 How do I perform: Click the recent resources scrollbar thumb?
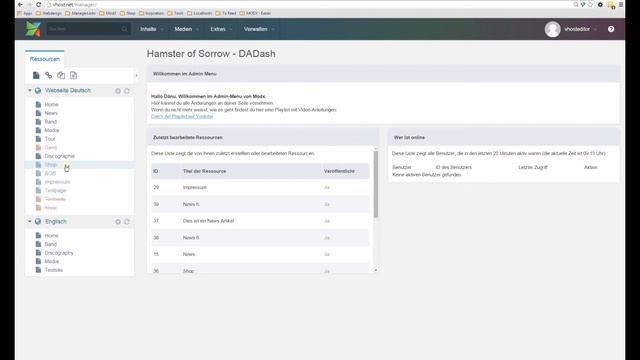coord(376,184)
